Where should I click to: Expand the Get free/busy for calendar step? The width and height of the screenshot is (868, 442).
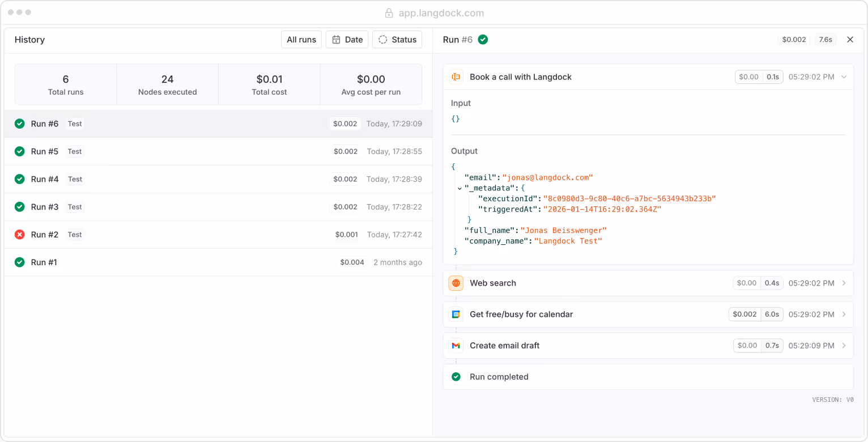pyautogui.click(x=844, y=314)
